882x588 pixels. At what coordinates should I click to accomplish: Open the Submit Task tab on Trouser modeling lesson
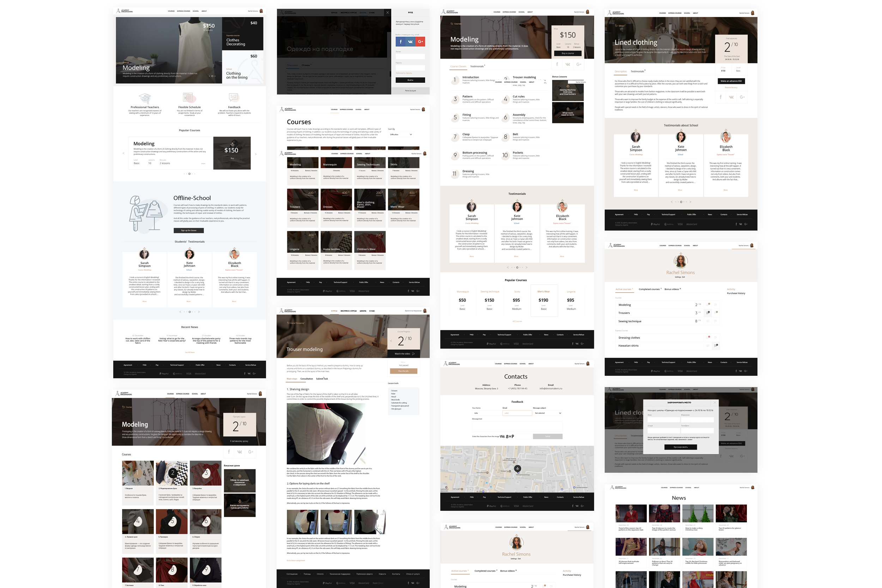pos(322,379)
